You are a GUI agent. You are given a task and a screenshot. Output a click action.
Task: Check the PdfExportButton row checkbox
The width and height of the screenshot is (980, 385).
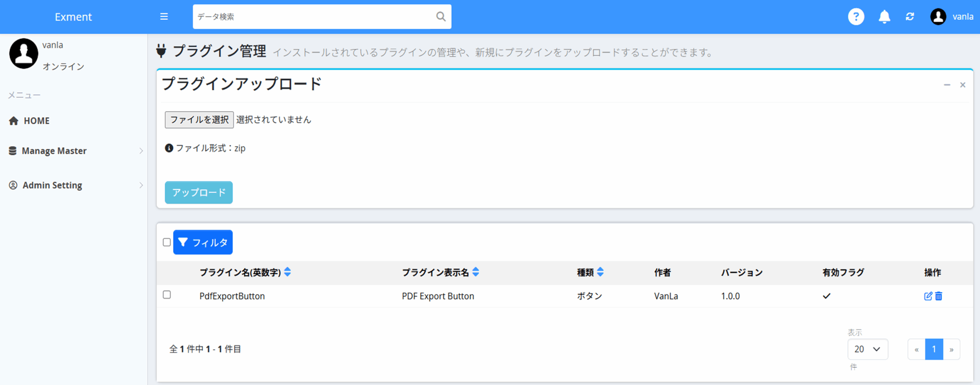[x=167, y=295]
